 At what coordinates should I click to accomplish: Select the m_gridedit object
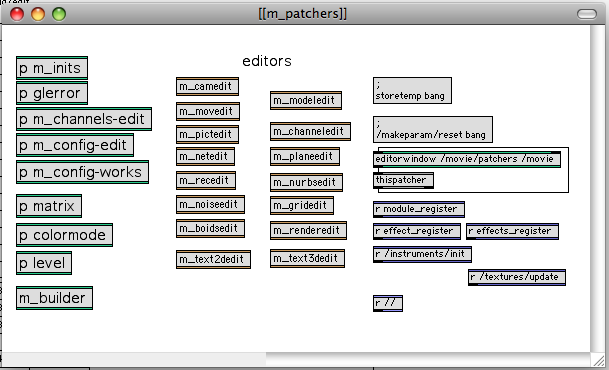coord(301,205)
